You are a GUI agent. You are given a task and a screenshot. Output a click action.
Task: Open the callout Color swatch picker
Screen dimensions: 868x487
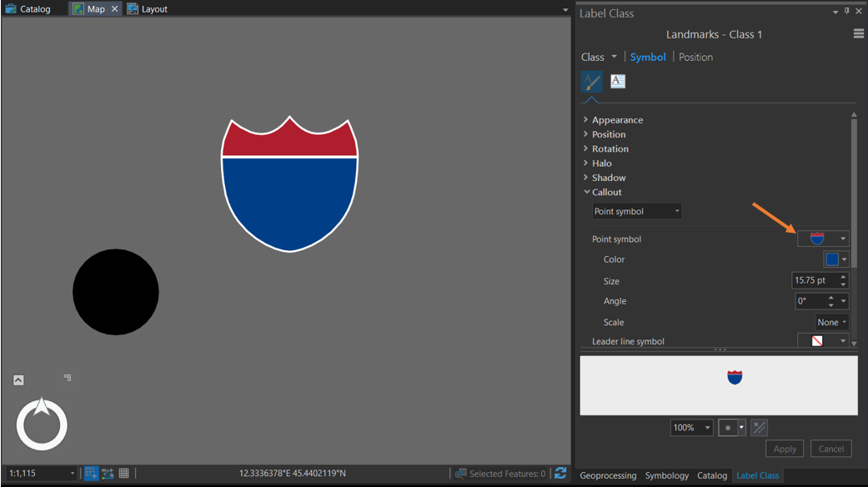[x=835, y=259]
